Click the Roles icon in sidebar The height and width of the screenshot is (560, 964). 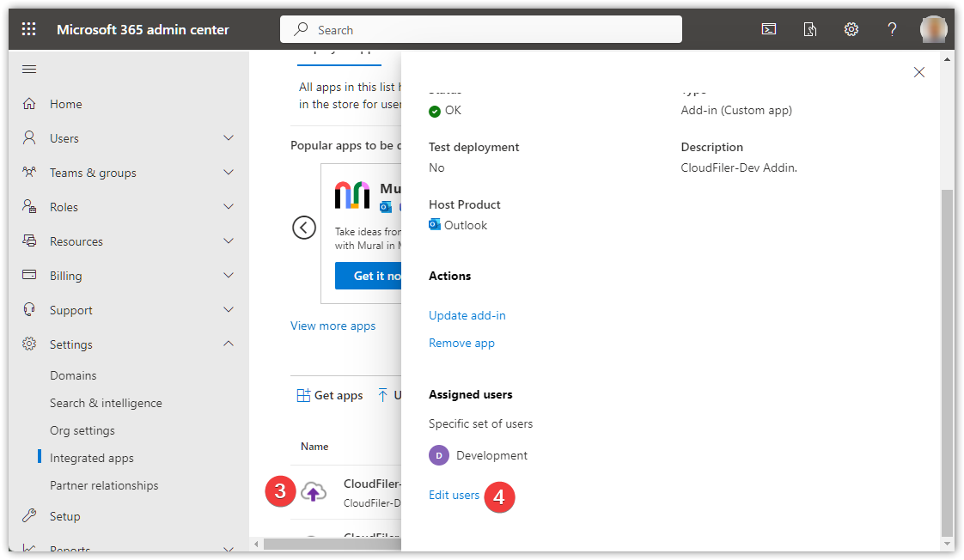tap(29, 206)
